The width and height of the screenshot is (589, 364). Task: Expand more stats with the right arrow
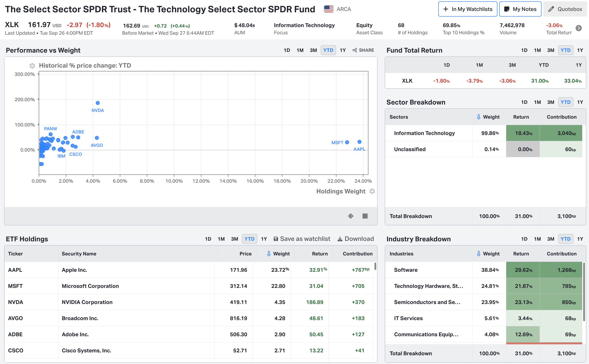point(579,28)
